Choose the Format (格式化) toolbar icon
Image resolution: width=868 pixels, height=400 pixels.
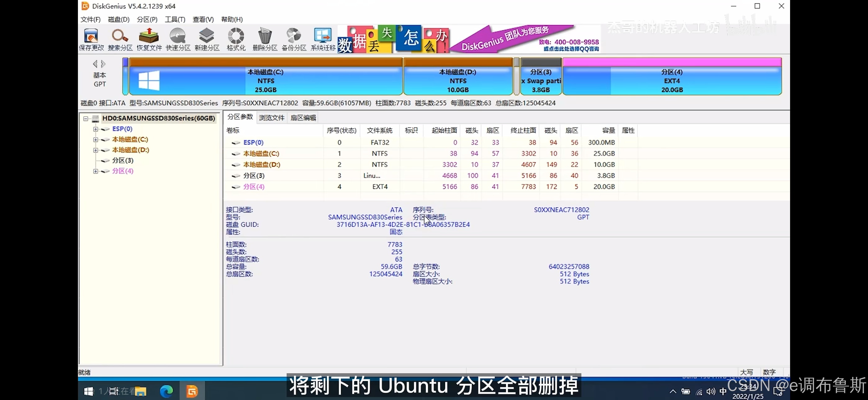(236, 39)
